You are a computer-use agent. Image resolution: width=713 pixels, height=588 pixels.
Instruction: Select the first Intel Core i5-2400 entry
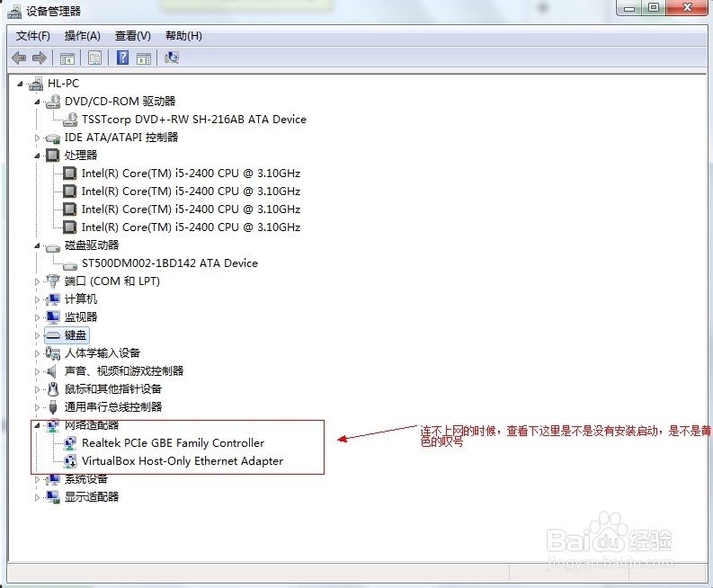point(191,174)
